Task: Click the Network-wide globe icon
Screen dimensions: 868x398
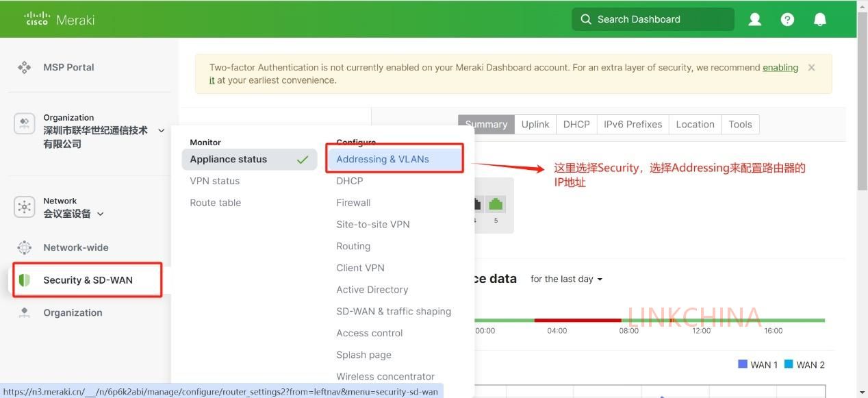Action: point(25,247)
